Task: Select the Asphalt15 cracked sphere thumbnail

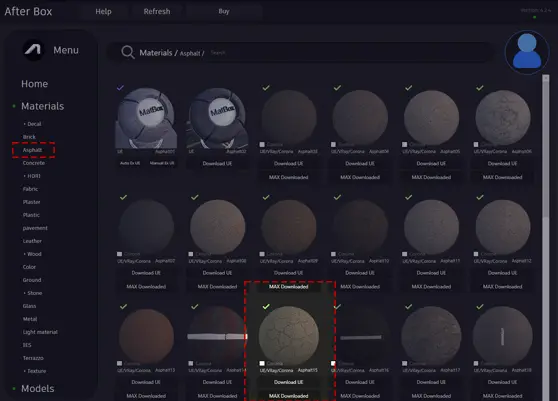Action: pyautogui.click(x=289, y=336)
